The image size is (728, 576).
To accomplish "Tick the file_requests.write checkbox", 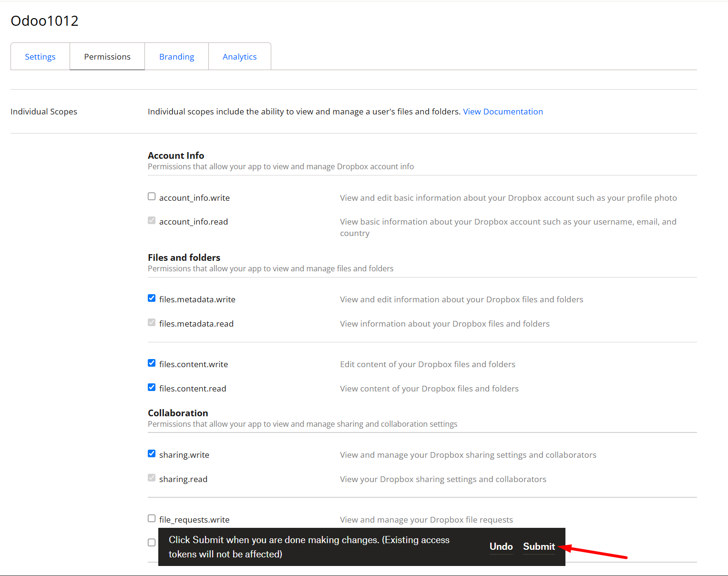I will point(152,518).
